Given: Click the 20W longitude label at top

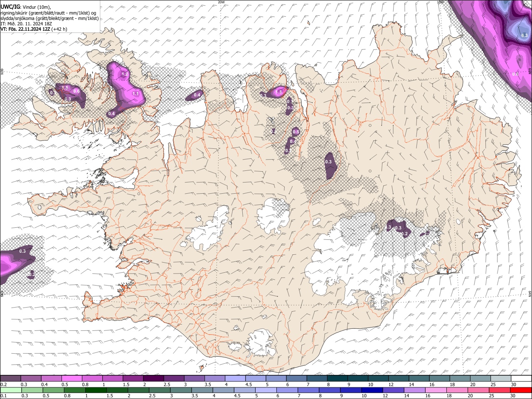Looking at the screenshot, I should coord(221,2).
